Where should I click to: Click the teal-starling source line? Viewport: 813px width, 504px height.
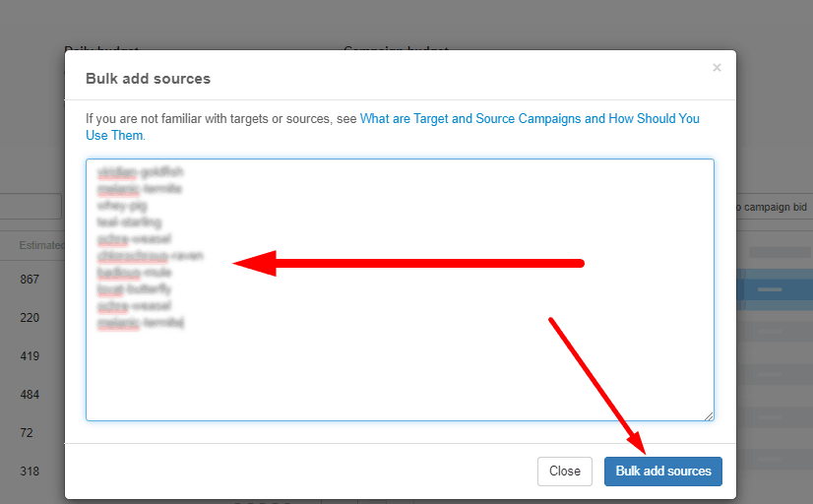coord(129,221)
